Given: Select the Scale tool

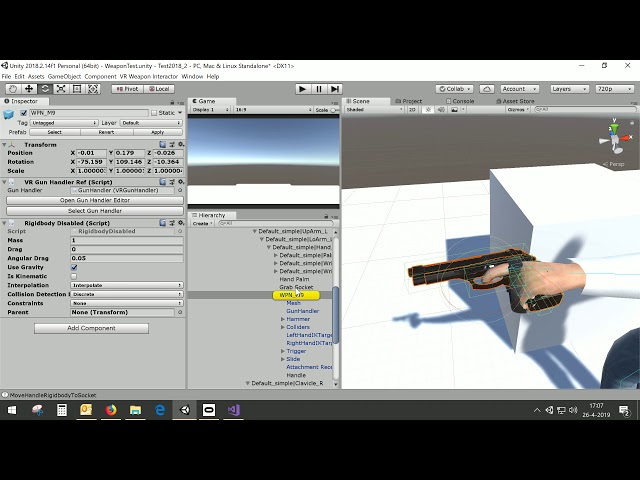Looking at the screenshot, I should (61, 89).
